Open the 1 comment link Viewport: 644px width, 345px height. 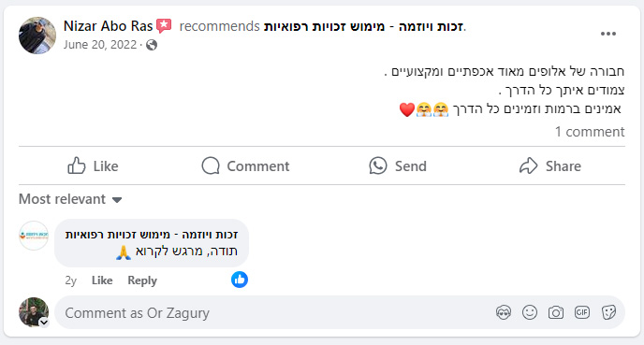(x=590, y=132)
